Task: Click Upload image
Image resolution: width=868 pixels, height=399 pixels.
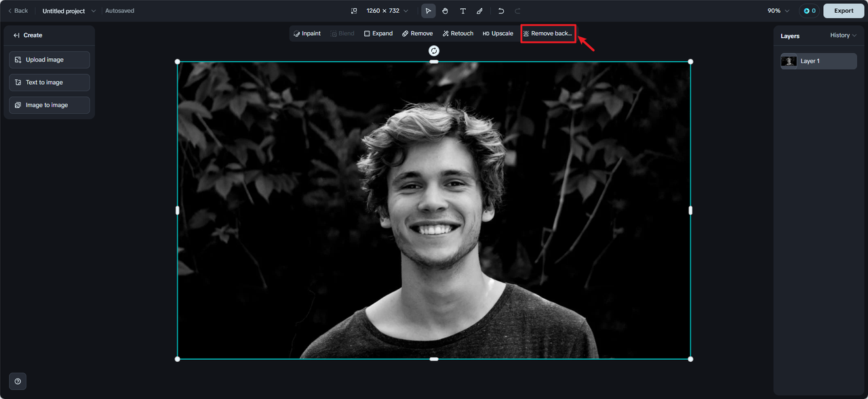Action: pos(50,60)
